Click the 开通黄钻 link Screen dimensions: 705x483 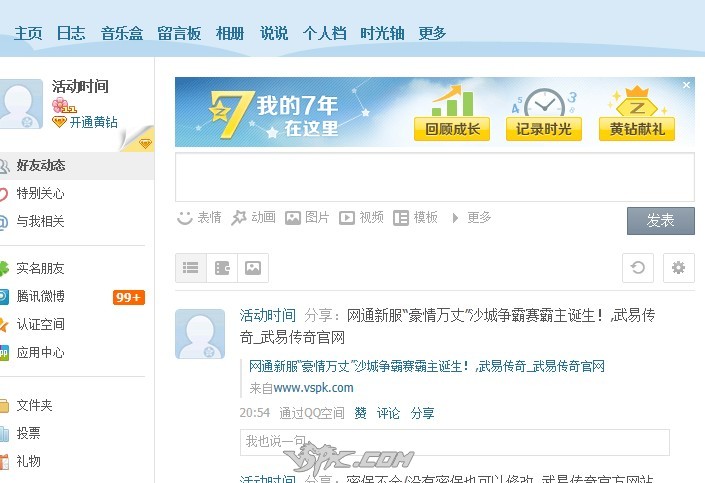pos(94,122)
